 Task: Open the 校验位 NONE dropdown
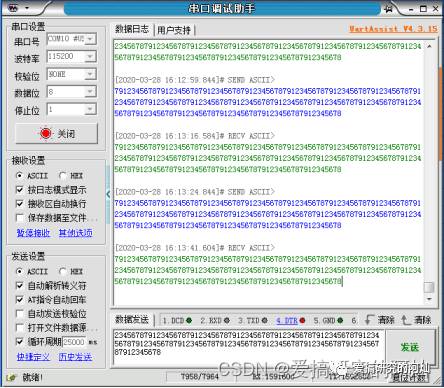[x=90, y=74]
